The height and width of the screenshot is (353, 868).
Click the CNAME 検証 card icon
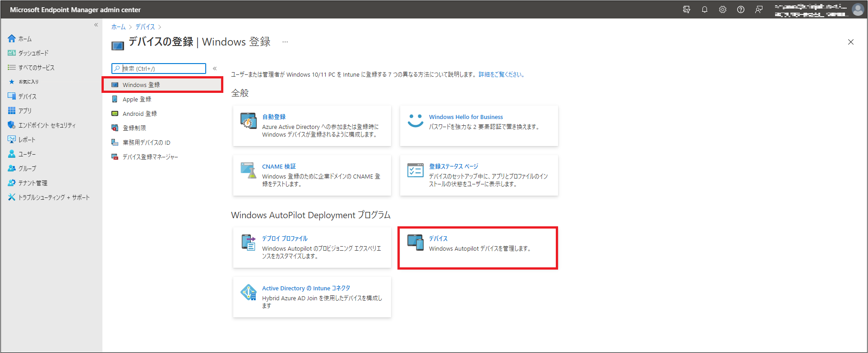249,170
